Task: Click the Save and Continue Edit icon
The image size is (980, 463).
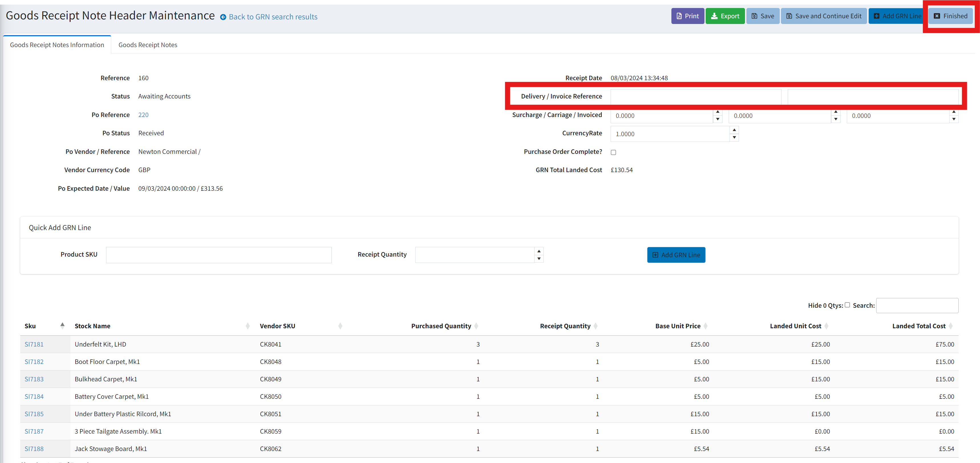Action: 790,16
